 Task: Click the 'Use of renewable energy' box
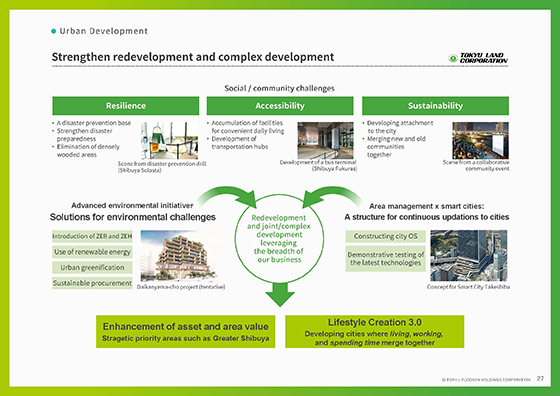92,252
